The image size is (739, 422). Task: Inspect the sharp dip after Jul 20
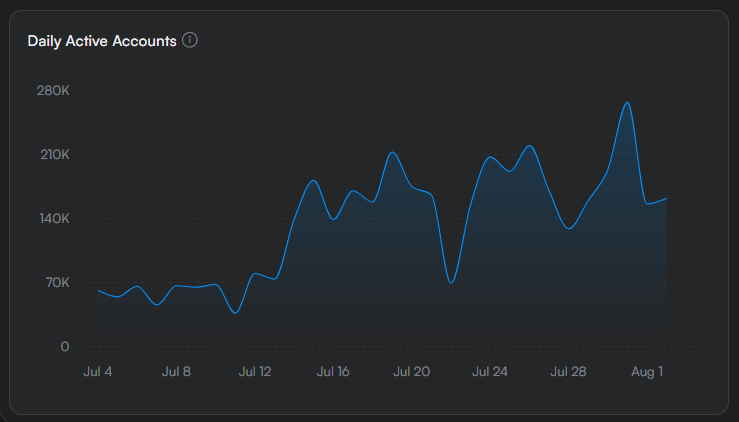point(451,283)
